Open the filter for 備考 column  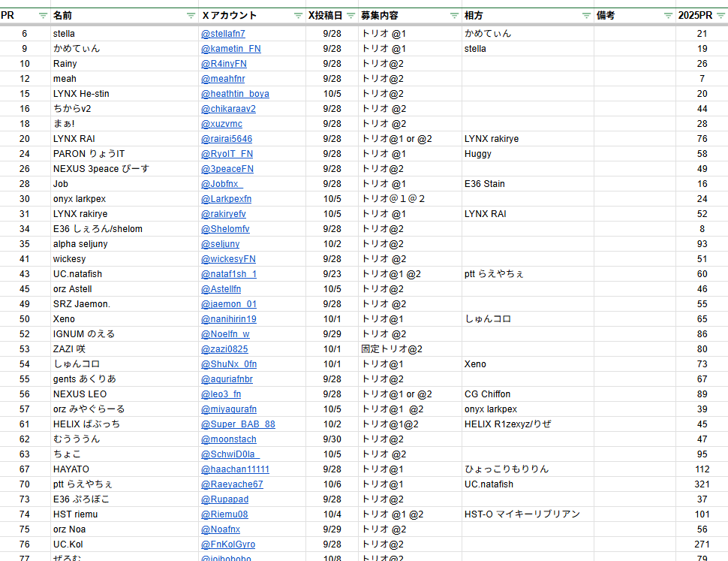[x=668, y=16]
